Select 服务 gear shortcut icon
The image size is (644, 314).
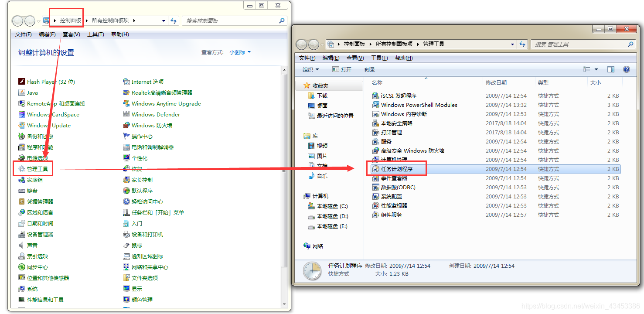(x=375, y=141)
